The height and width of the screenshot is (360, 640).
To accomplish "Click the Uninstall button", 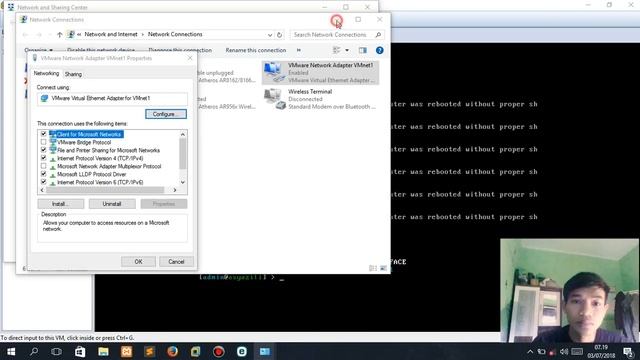I will (112, 204).
